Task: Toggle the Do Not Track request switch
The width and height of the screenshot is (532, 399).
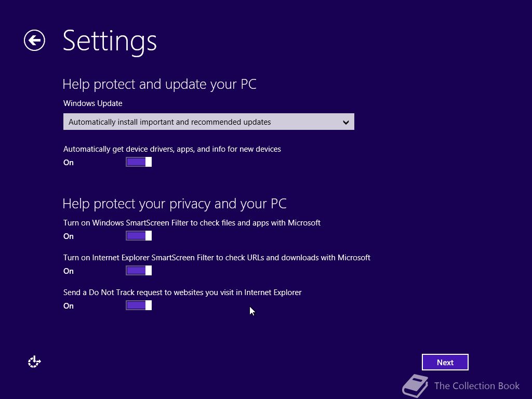Action: [x=139, y=305]
